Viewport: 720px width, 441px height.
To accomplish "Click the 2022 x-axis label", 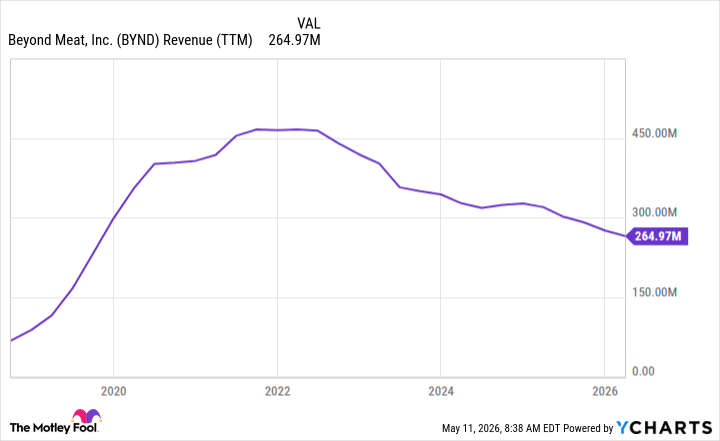I will pyautogui.click(x=277, y=391).
